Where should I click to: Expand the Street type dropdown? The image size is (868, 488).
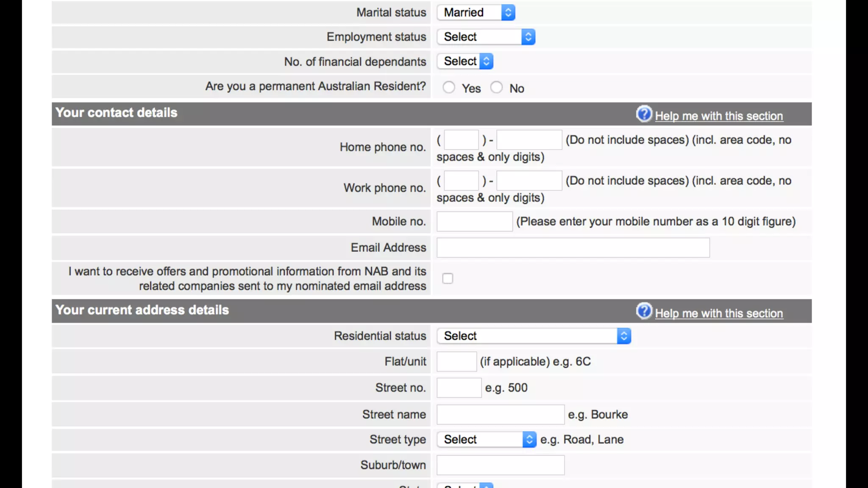487,440
